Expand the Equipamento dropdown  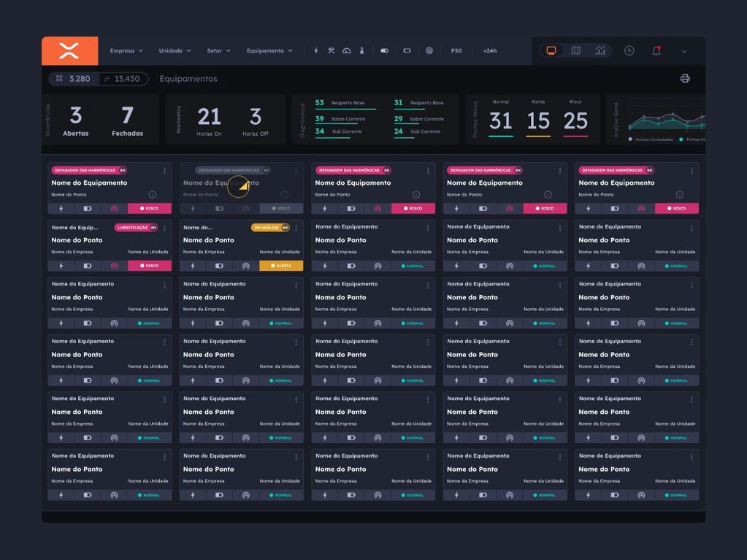point(269,51)
